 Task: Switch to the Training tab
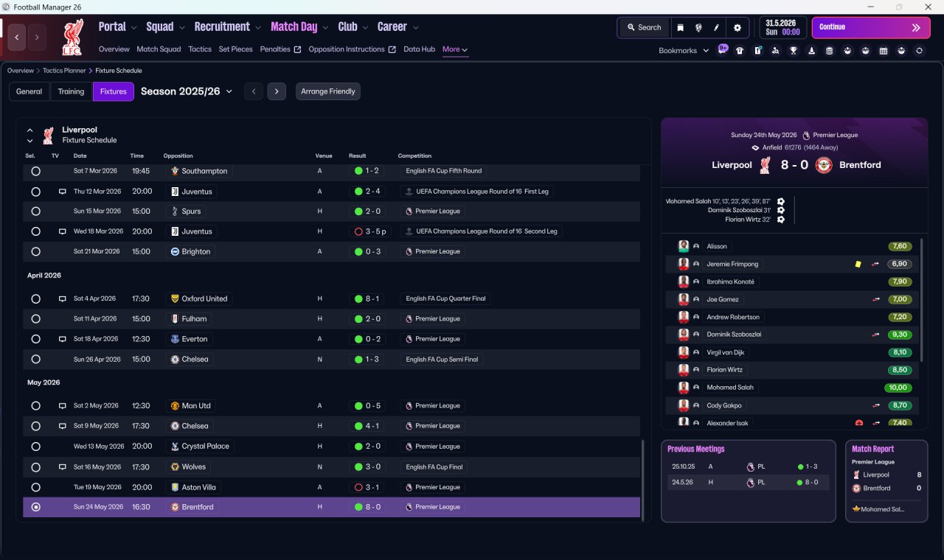pyautogui.click(x=71, y=91)
